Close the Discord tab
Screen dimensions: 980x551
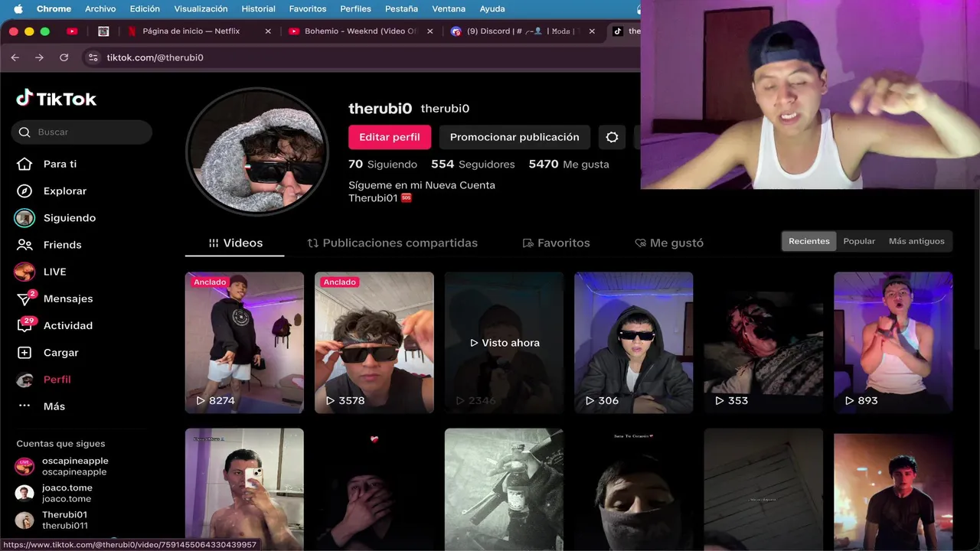pos(591,31)
